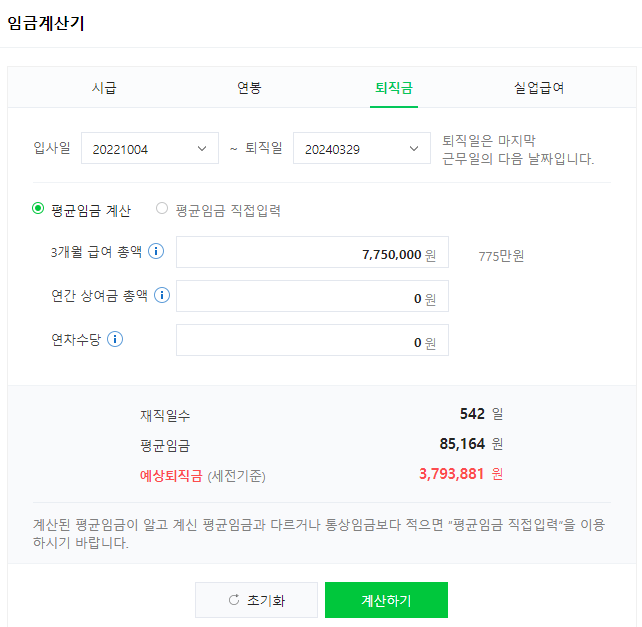Image resolution: width=642 pixels, height=627 pixels.
Task: Open the 입사일 date dropdown
Action: [148, 149]
